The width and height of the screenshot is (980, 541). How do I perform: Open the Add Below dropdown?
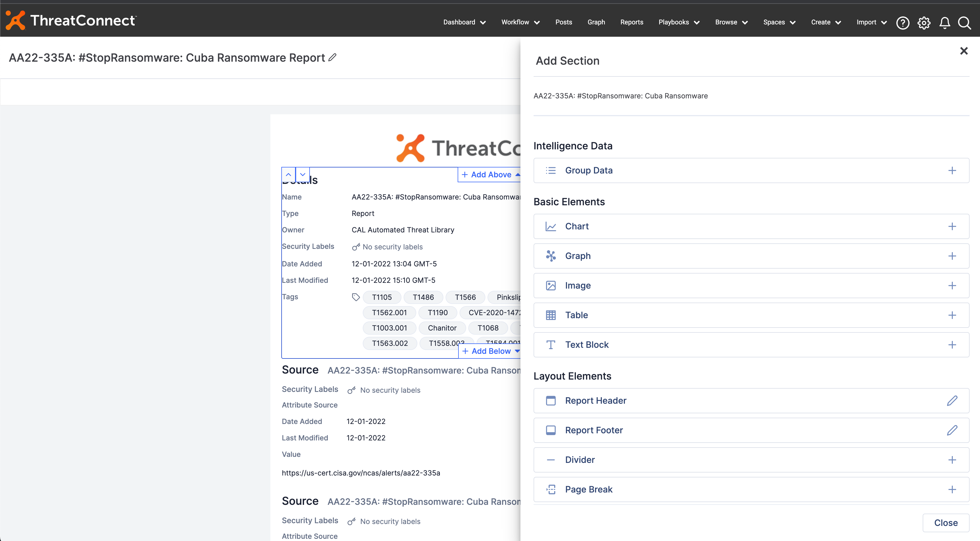tap(490, 351)
